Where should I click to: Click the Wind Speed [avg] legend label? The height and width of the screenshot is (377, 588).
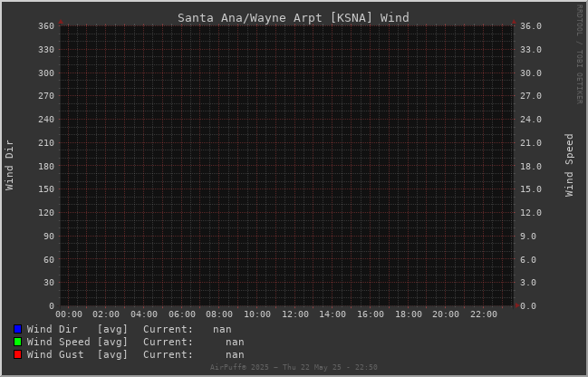(x=77, y=343)
